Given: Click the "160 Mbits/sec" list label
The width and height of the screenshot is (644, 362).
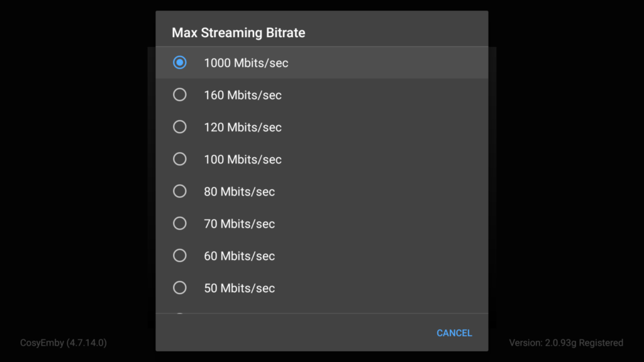Looking at the screenshot, I should 243,95.
